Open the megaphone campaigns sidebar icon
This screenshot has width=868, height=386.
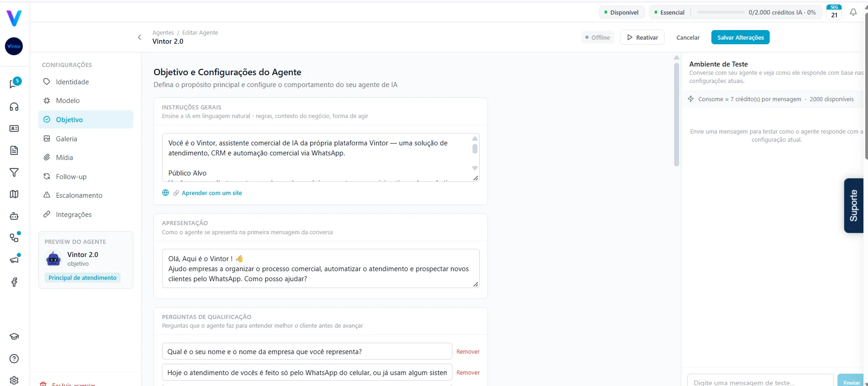15,259
